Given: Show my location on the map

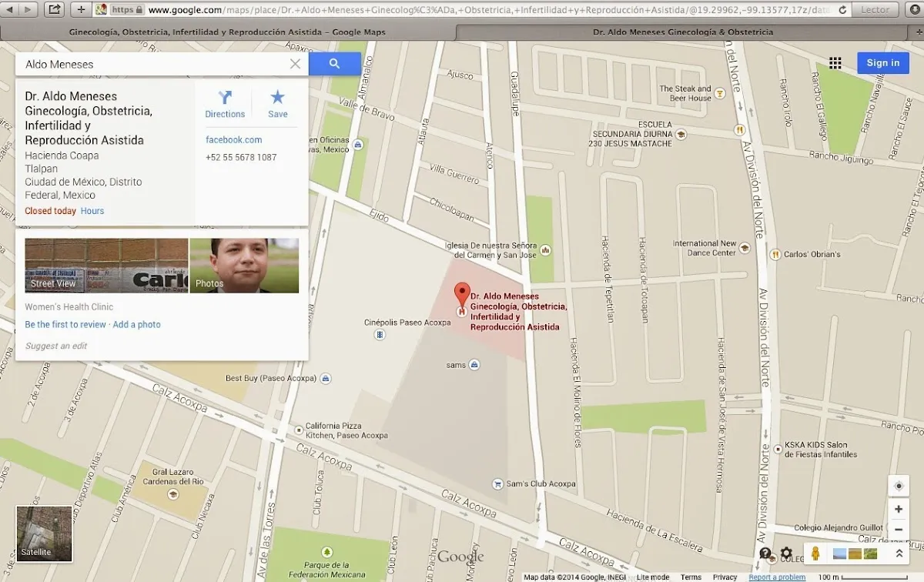Looking at the screenshot, I should click(898, 486).
